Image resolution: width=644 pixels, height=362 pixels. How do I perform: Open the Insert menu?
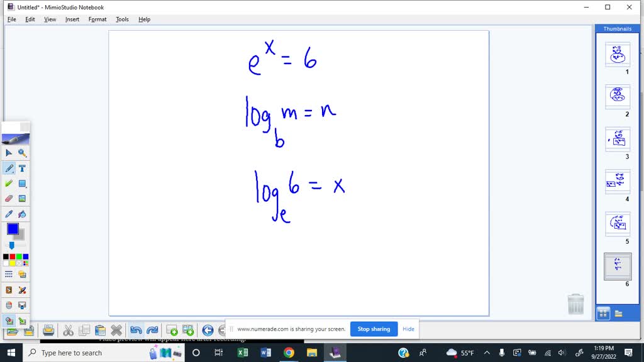coord(72,19)
